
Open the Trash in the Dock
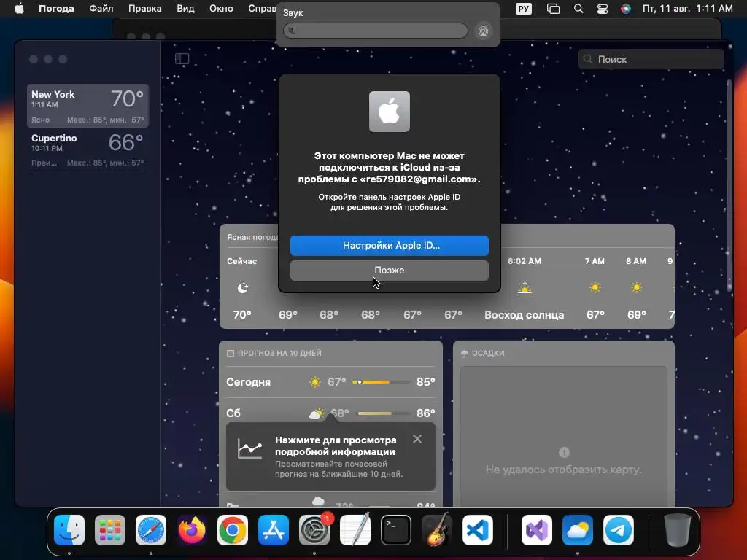tap(678, 529)
